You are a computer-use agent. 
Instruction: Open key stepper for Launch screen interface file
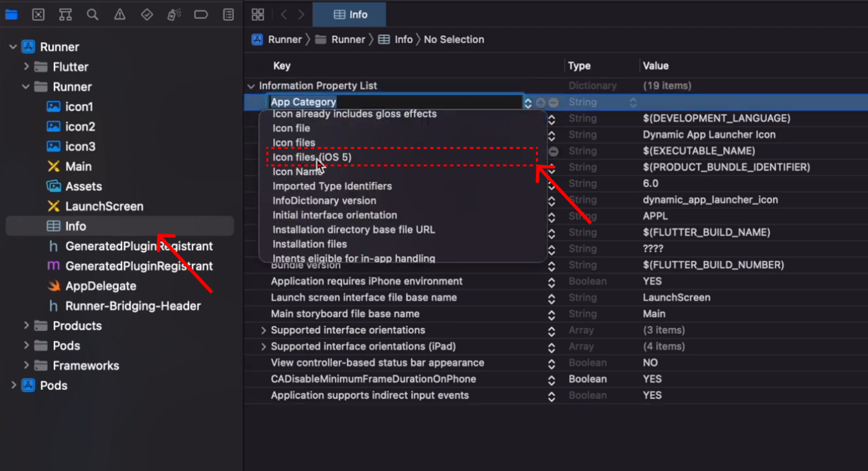pos(552,299)
